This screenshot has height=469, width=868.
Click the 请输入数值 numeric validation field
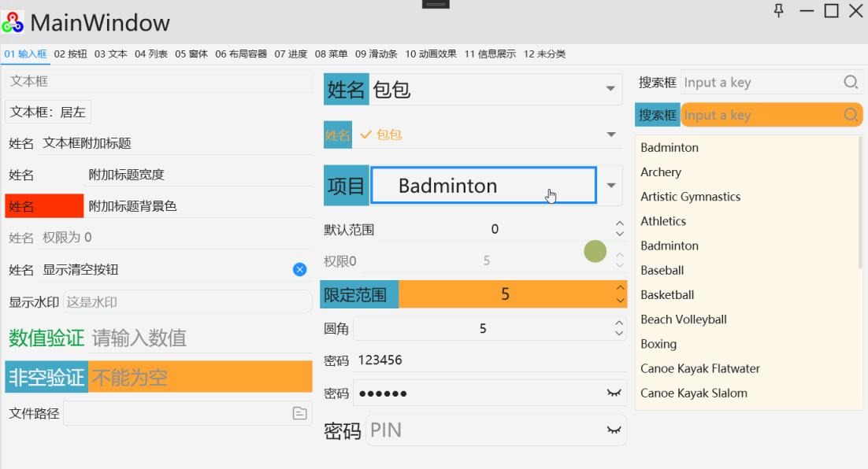pyautogui.click(x=201, y=338)
